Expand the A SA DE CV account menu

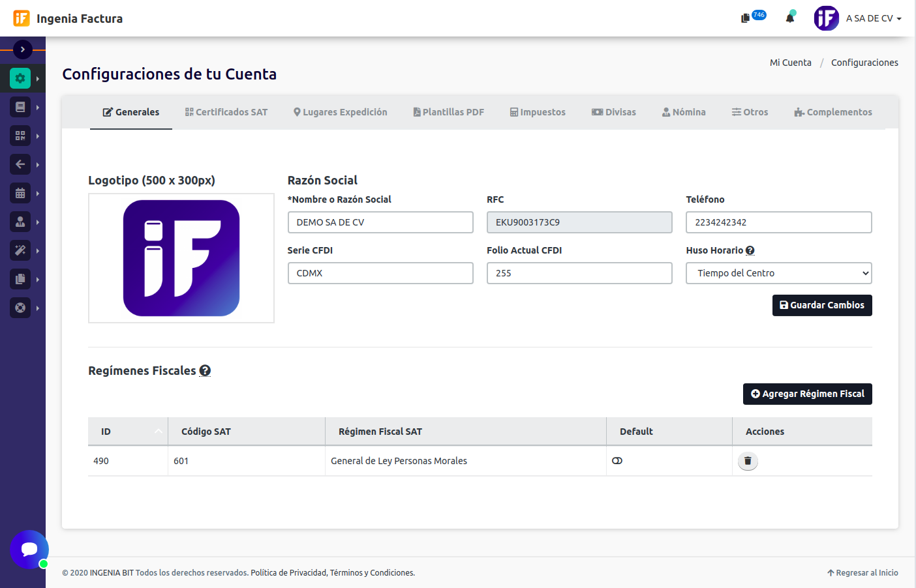pyautogui.click(x=873, y=18)
